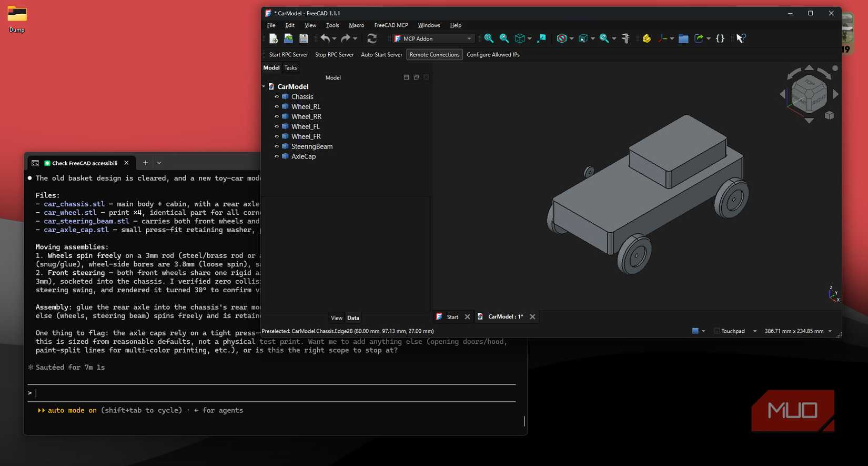Screen dimensions: 868x466
Task: Click the navigation cube in the 3D view
Action: click(x=809, y=94)
